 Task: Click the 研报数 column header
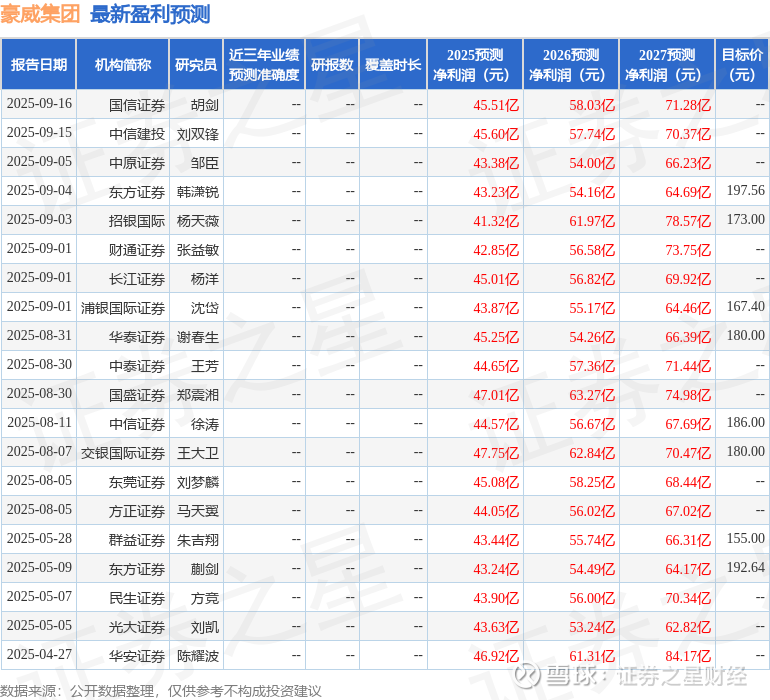pos(332,64)
